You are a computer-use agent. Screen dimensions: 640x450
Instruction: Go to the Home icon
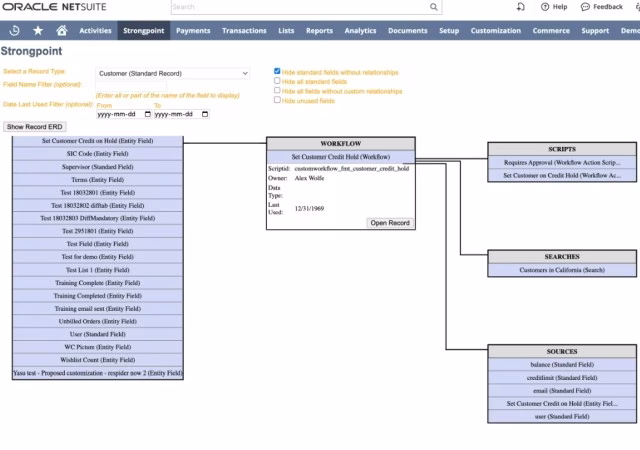(x=62, y=31)
